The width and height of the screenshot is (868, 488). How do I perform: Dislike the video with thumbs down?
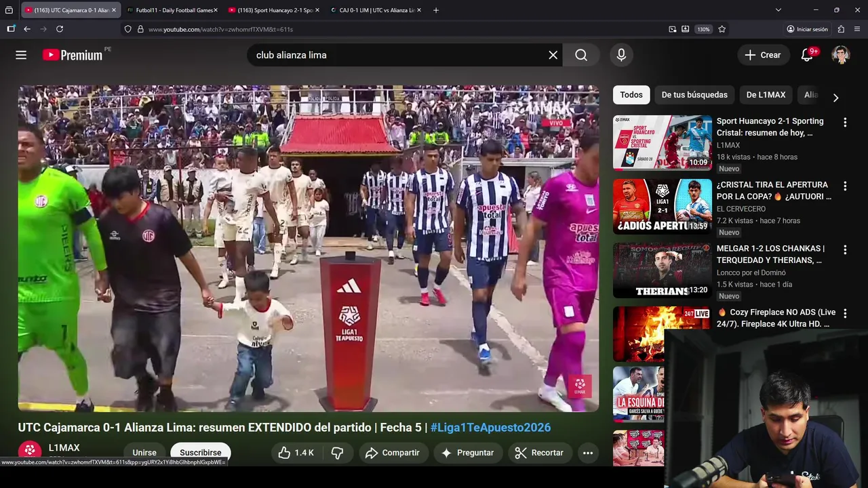[x=337, y=453]
